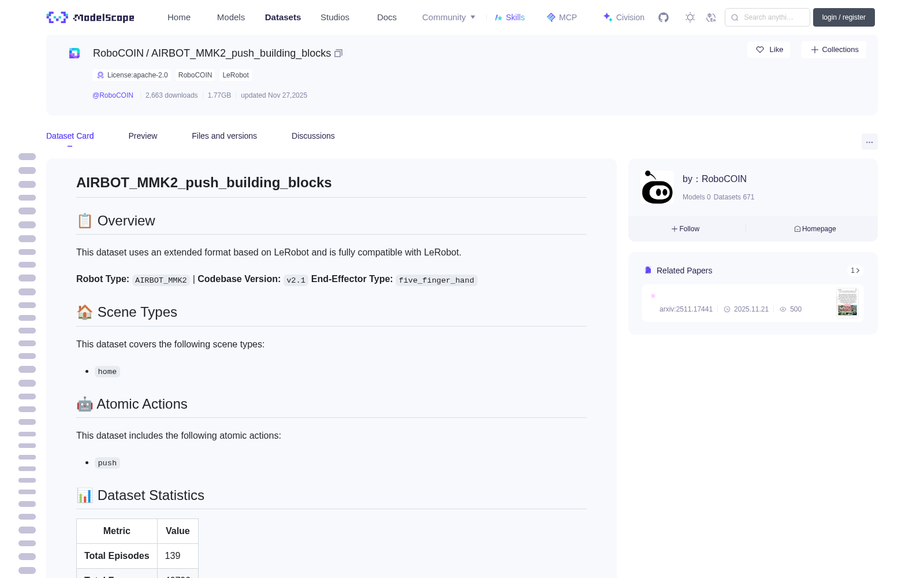Click the by: RoboCOIN organization name
Screen dimensions: 924x578
click(x=714, y=179)
